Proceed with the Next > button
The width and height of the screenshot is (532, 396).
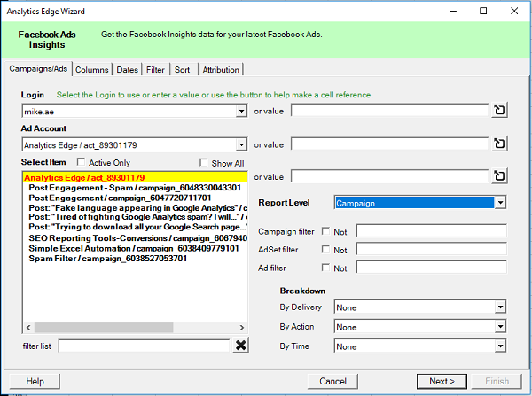tap(442, 382)
